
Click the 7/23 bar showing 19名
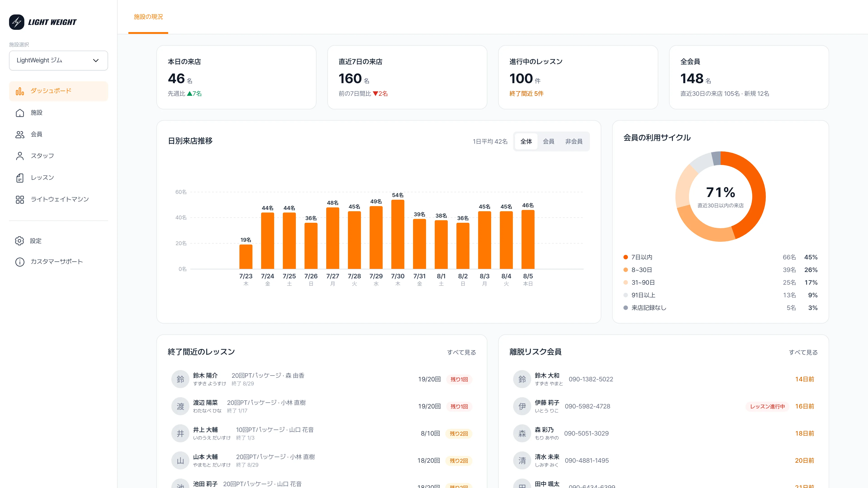coord(246,257)
